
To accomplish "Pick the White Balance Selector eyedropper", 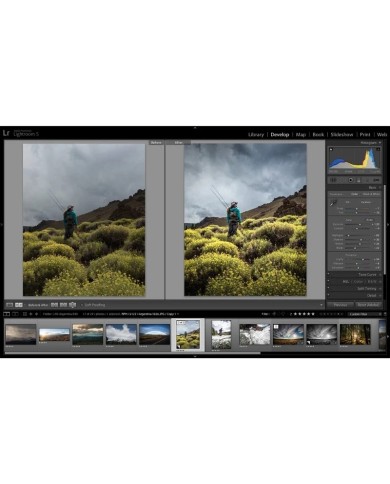I will 333,203.
